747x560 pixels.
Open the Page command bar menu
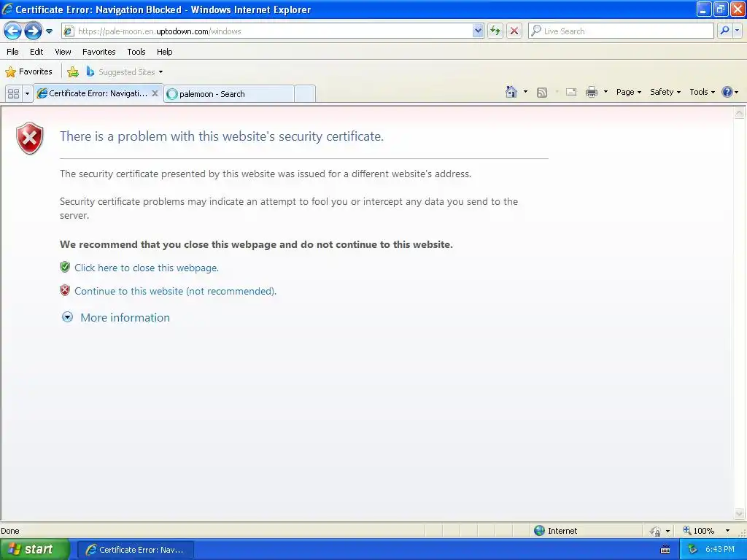(628, 92)
